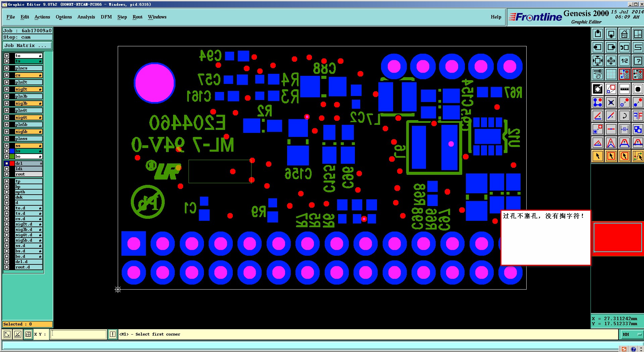This screenshot has height=352, width=644.
Task: Click the green color swatch of 'bo' layer
Action: coord(12,156)
